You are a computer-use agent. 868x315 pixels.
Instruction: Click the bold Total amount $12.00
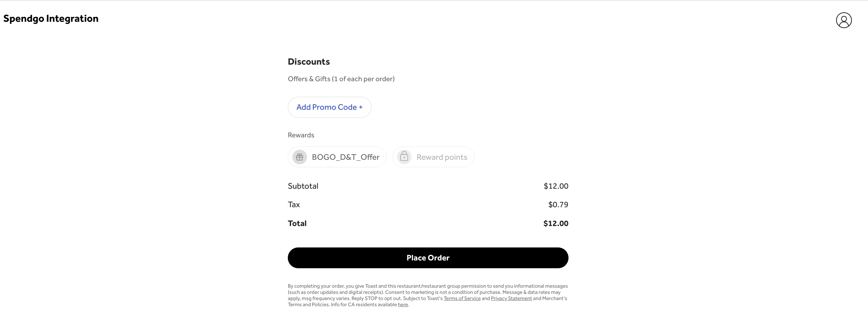555,223
